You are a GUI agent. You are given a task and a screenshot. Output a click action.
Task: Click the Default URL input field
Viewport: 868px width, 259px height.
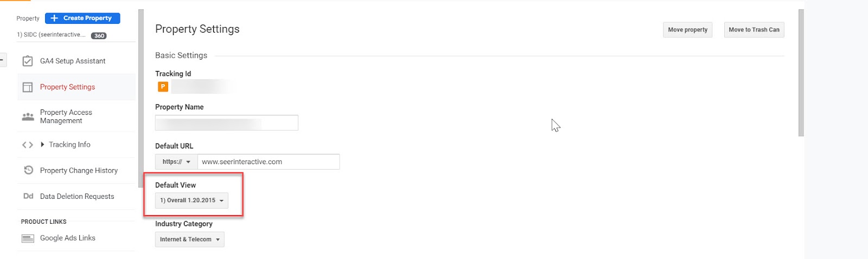click(268, 162)
